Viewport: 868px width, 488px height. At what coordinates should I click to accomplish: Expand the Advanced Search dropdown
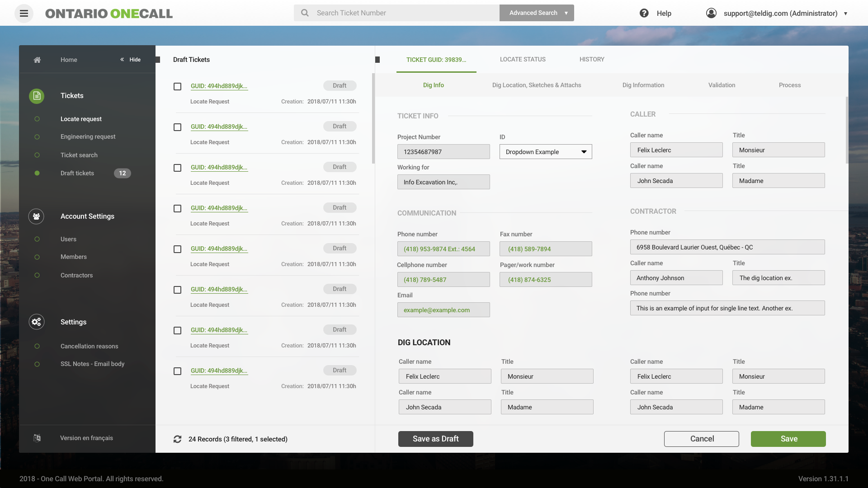click(x=566, y=13)
